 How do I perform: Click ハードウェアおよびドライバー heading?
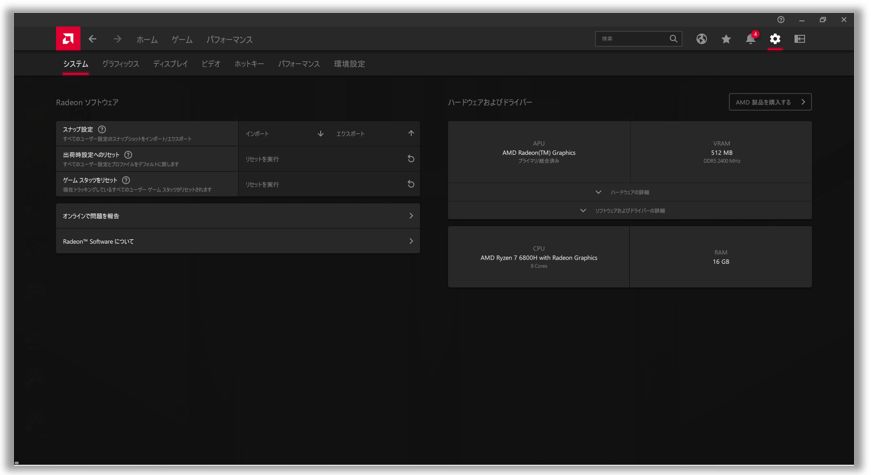[490, 102]
